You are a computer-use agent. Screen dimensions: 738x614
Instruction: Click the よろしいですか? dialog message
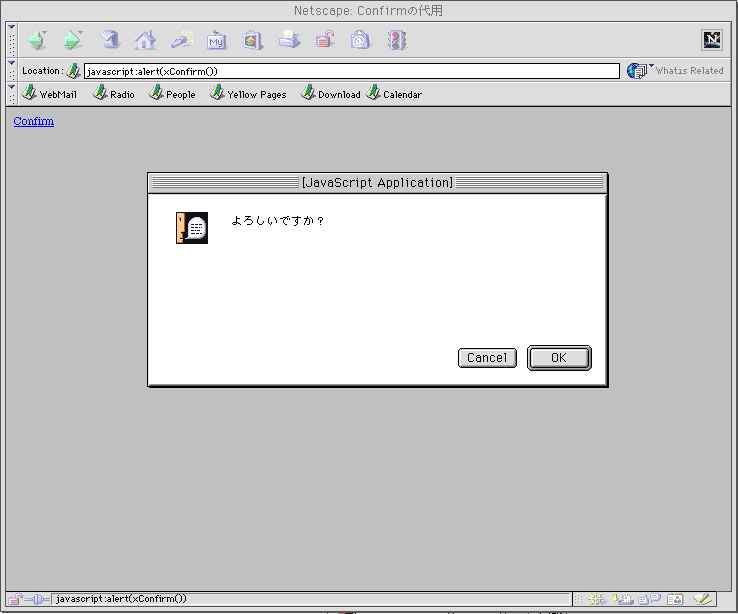[x=277, y=220]
